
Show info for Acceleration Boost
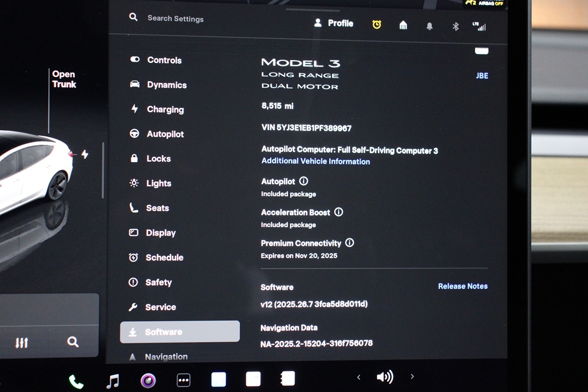tap(339, 212)
